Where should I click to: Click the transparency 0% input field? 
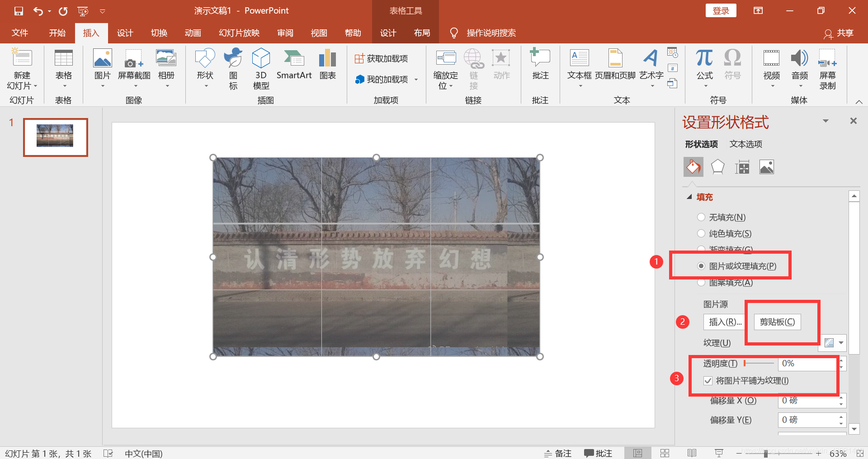point(807,364)
